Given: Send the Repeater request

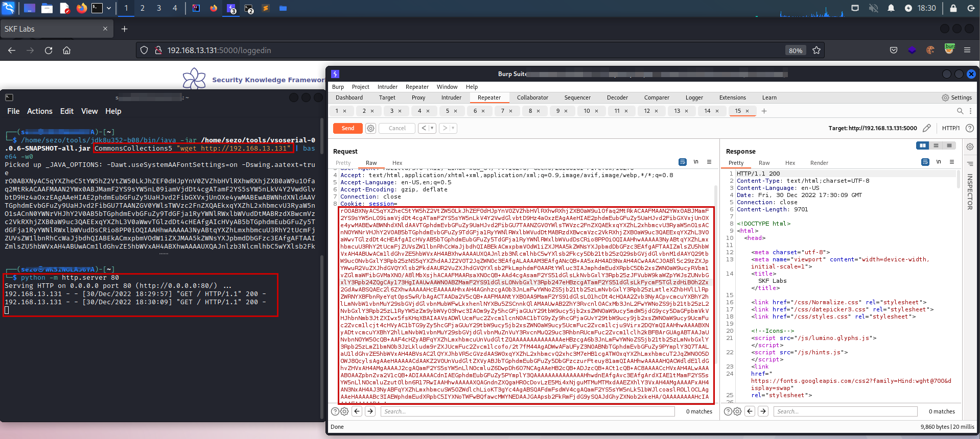Looking at the screenshot, I should [348, 128].
